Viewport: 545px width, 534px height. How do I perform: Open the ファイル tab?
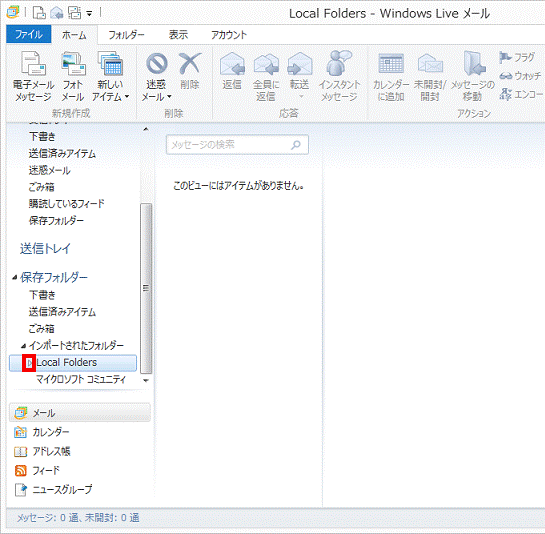click(29, 34)
